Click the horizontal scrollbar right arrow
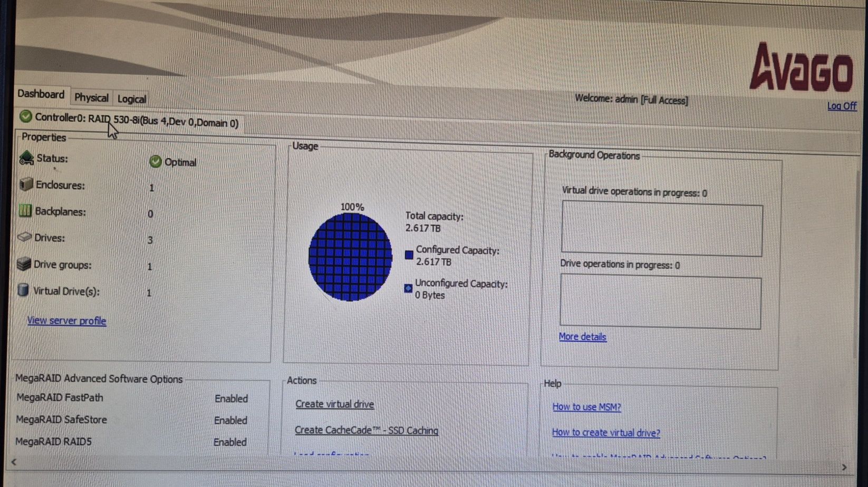 [x=844, y=467]
